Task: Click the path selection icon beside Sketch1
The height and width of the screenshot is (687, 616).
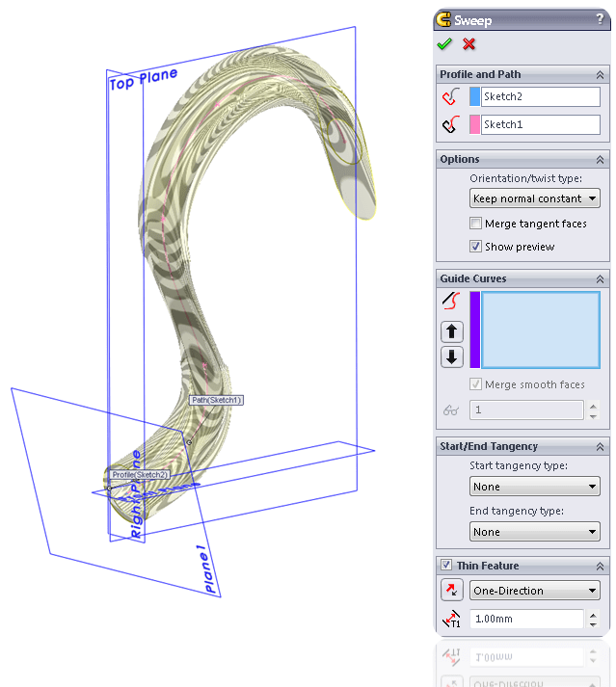Action: pyautogui.click(x=451, y=124)
